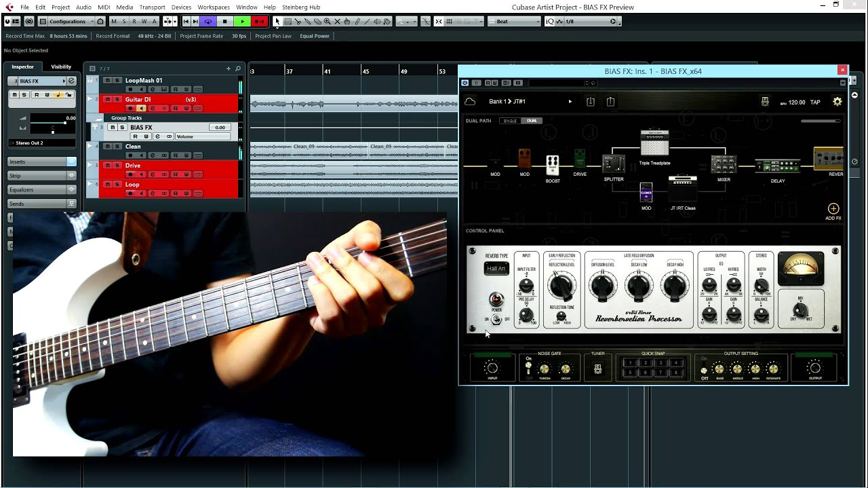The image size is (868, 488).
Task: Select the Mute (X) tool
Action: (x=338, y=22)
